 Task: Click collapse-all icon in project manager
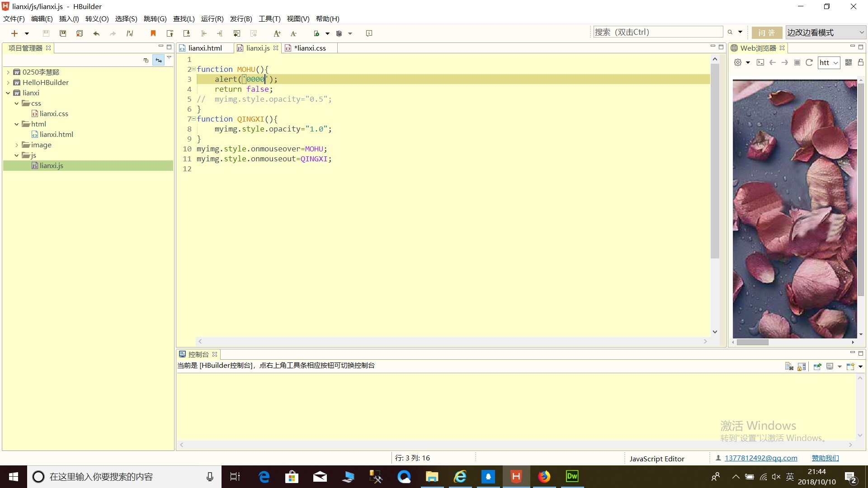pos(146,60)
